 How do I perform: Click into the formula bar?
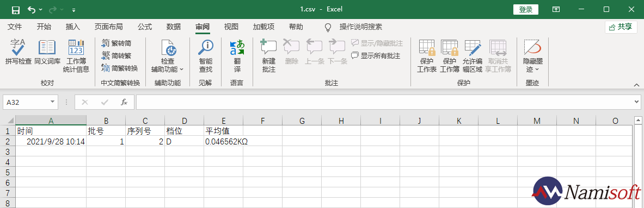click(384, 102)
